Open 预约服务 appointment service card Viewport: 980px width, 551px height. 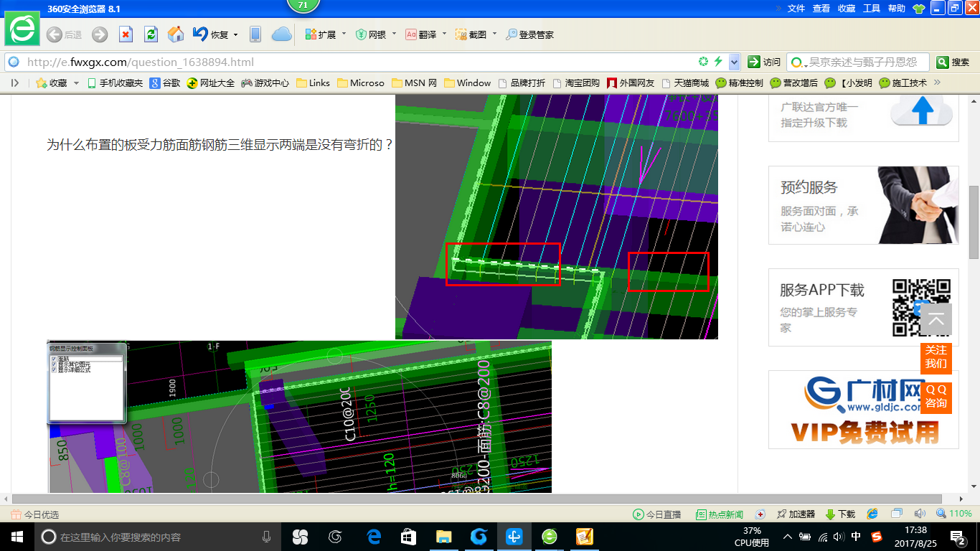tap(863, 205)
